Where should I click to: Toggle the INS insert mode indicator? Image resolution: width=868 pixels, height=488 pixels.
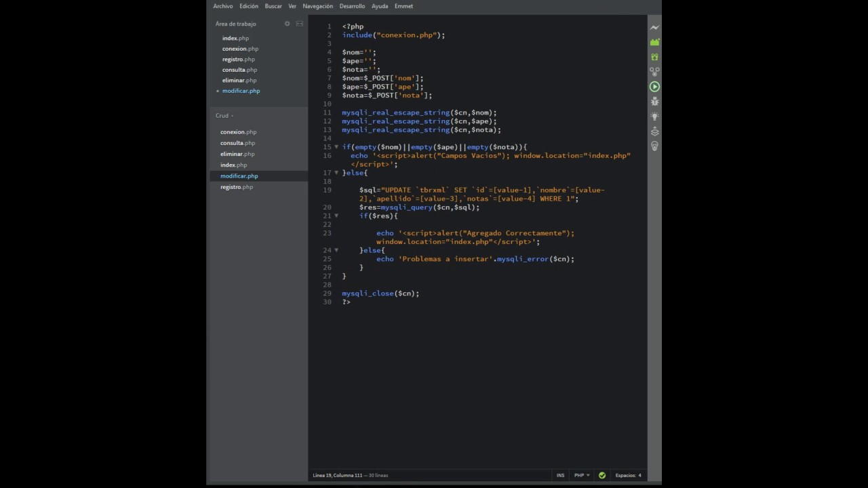pos(560,475)
